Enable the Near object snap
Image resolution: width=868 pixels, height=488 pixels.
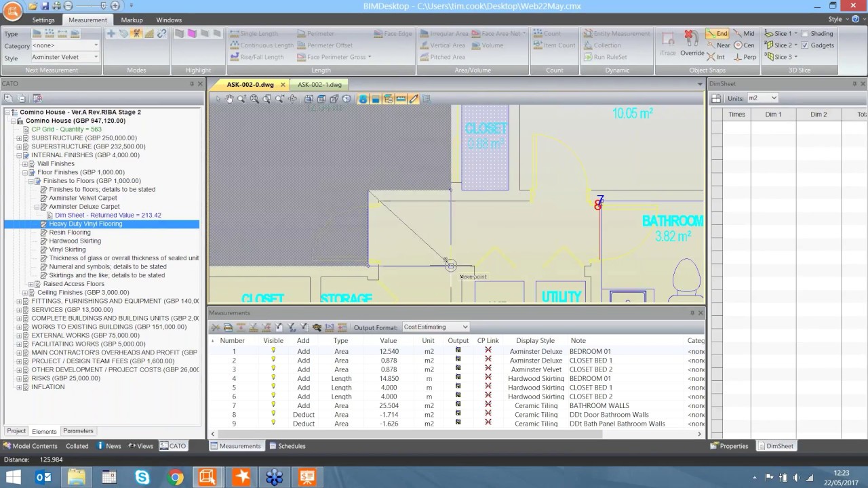click(717, 45)
